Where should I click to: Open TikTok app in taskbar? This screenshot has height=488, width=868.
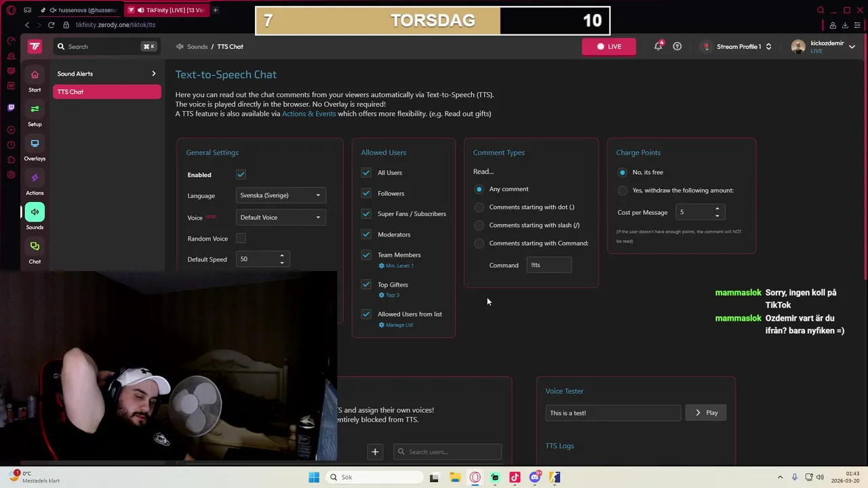[x=515, y=477]
